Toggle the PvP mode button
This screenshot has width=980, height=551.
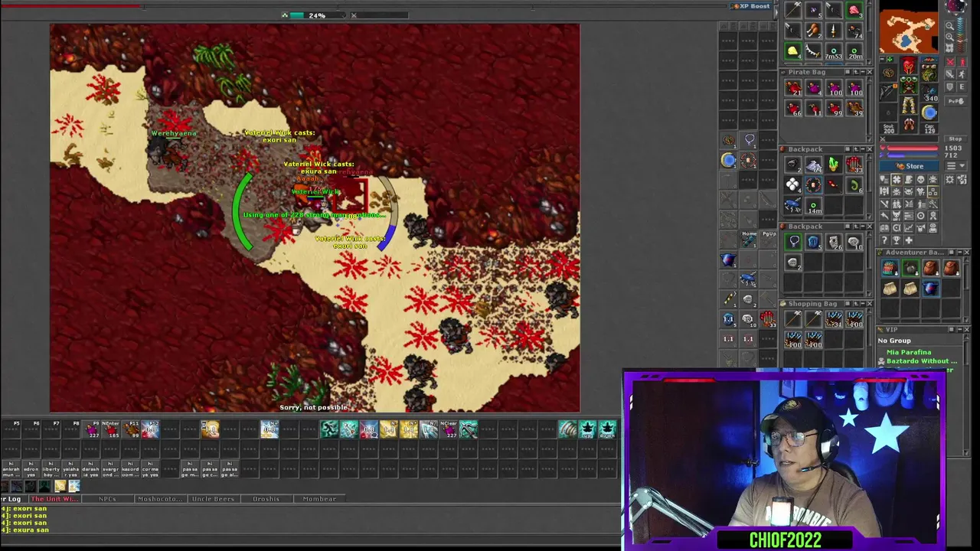pyautogui.click(x=955, y=101)
